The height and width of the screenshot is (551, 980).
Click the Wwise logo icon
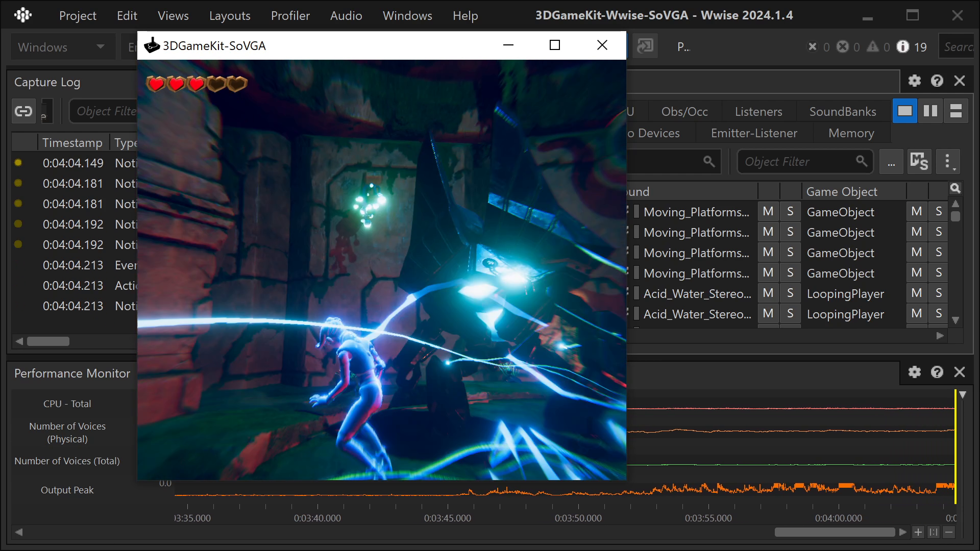(23, 15)
